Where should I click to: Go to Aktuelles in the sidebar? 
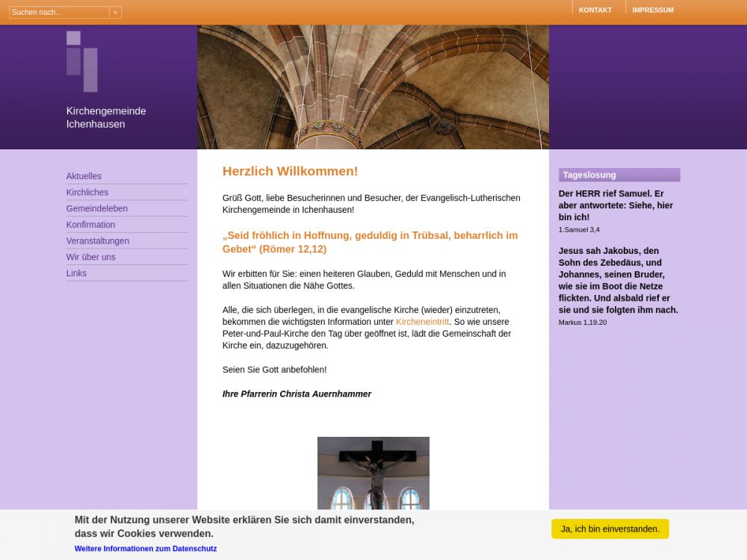tap(84, 176)
